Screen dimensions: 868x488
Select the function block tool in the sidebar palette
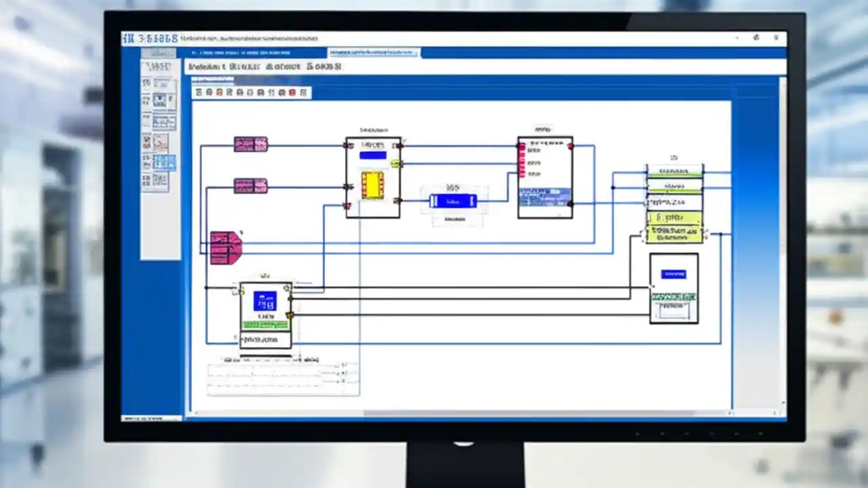[x=160, y=142]
